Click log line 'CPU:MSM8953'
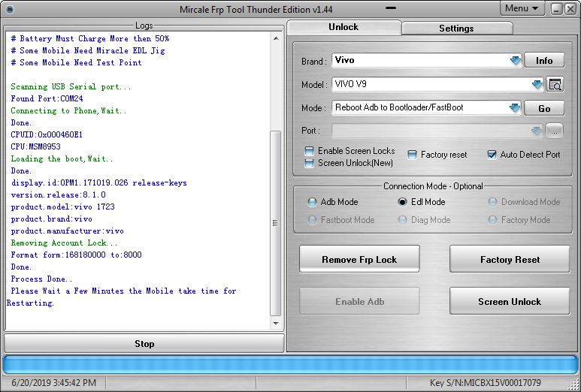The height and width of the screenshot is (392, 581). [35, 147]
